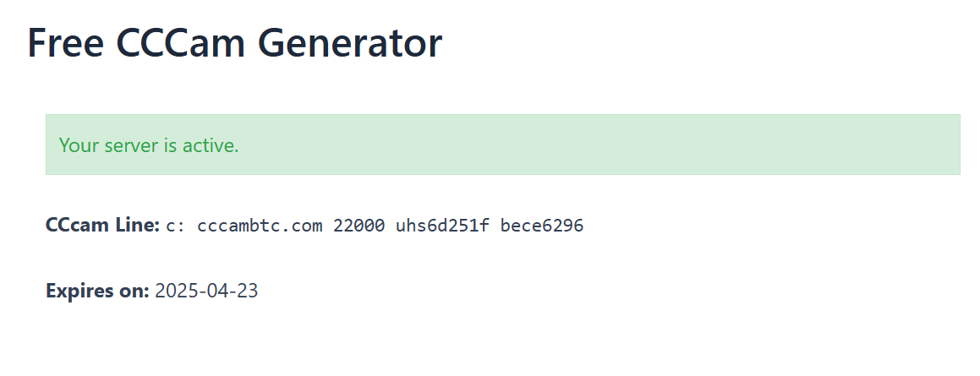Image resolution: width=980 pixels, height=376 pixels.
Task: Click the Free CCCam Generator heading
Action: [x=235, y=43]
